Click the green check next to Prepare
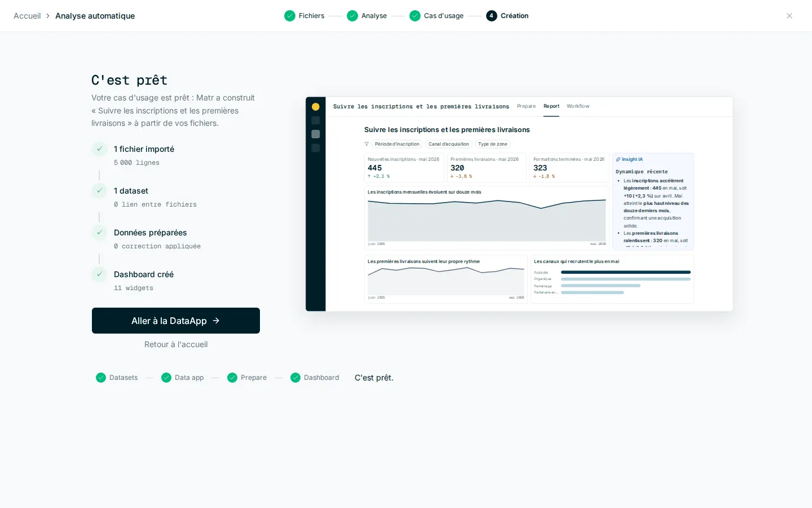This screenshot has height=508, width=812. 232,378
